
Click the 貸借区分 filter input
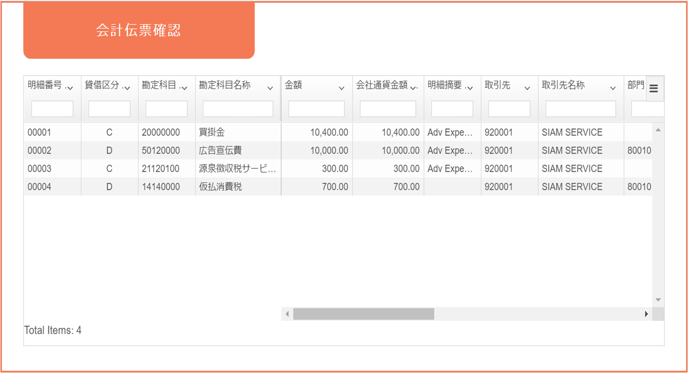pos(109,109)
